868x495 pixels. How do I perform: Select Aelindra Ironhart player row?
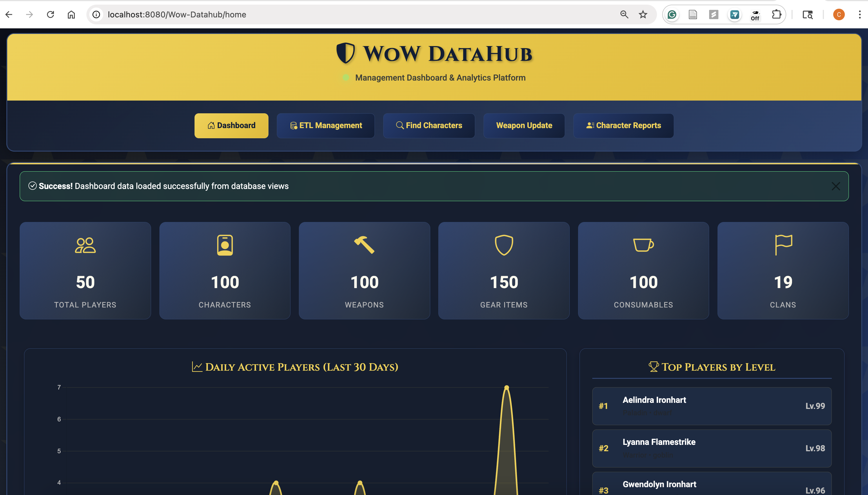click(x=712, y=406)
